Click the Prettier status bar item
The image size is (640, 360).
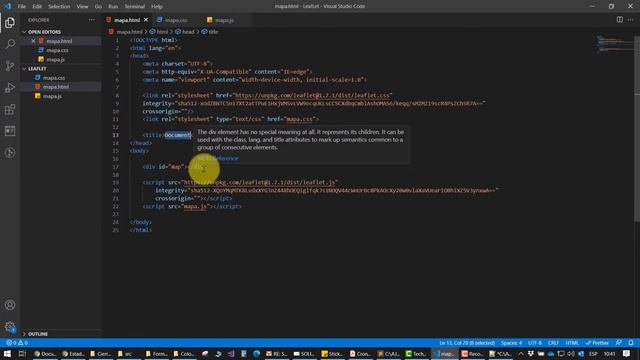597,343
